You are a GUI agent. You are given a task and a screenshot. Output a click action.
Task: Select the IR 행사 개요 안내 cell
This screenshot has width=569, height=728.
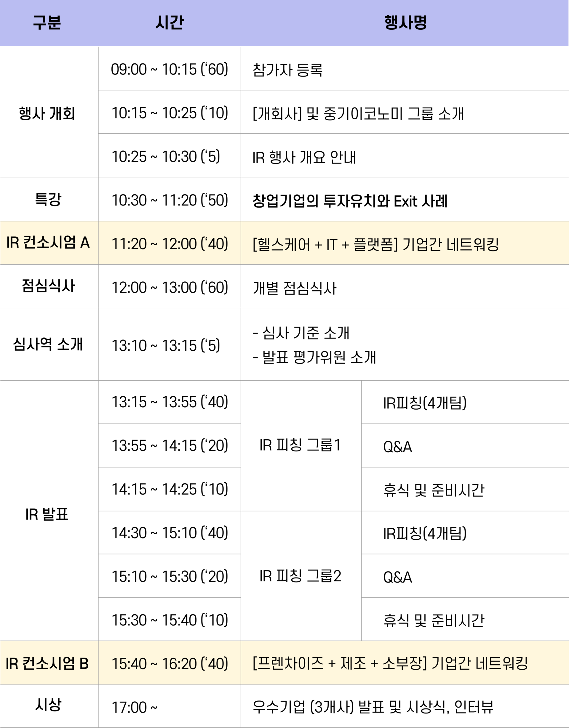tap(304, 157)
